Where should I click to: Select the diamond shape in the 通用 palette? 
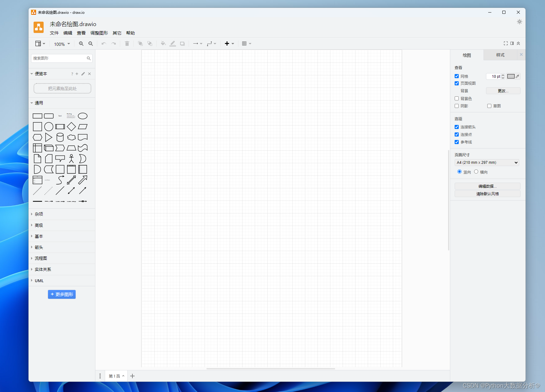pos(71,126)
